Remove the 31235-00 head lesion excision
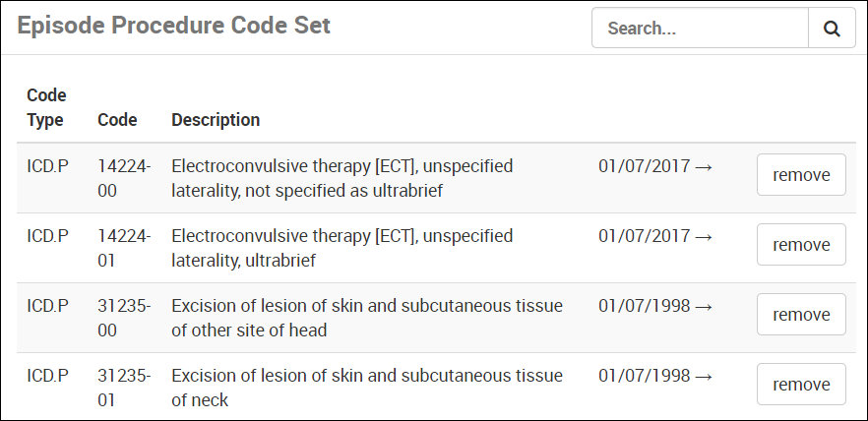 pyautogui.click(x=800, y=315)
